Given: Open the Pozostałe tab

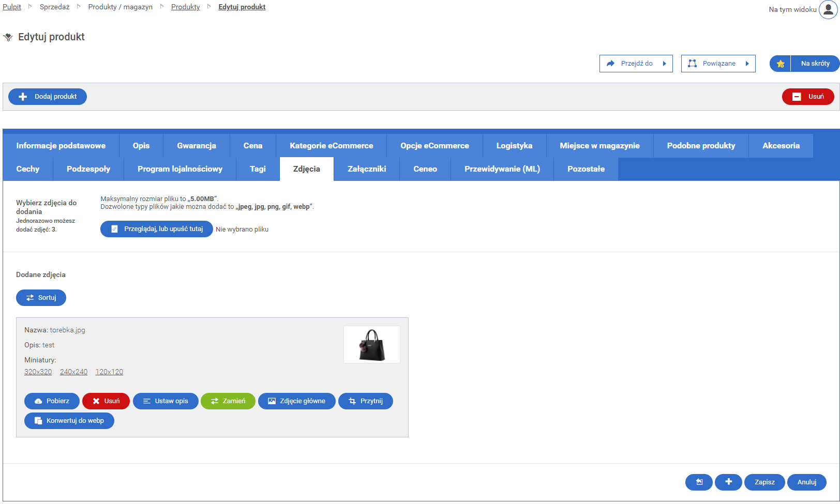Looking at the screenshot, I should click(x=586, y=169).
